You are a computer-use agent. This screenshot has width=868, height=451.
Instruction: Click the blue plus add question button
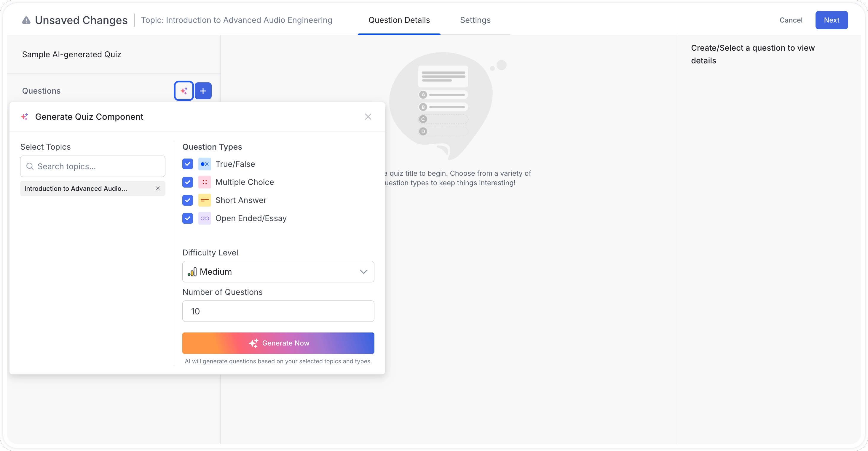coord(203,91)
